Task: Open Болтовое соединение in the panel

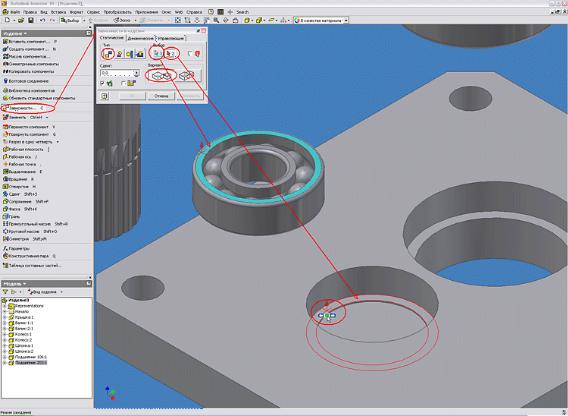Action: (x=26, y=81)
